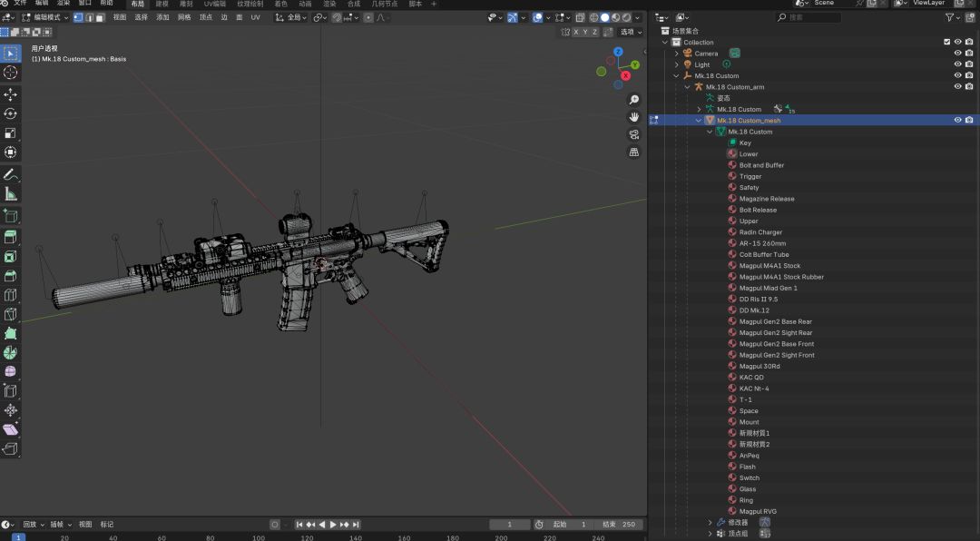
Task: Open the timeline 标记 menu
Action: point(107,525)
